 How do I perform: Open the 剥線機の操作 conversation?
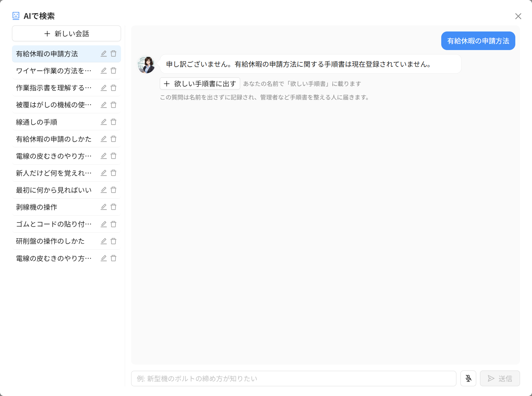pos(66,207)
